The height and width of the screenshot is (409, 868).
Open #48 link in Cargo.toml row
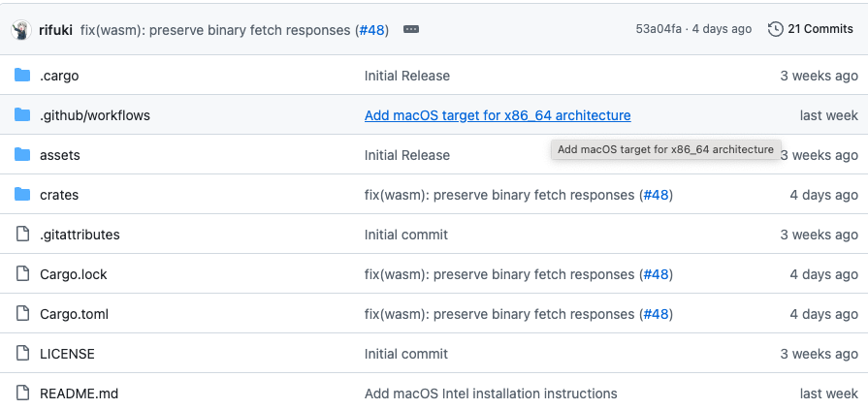tap(656, 314)
